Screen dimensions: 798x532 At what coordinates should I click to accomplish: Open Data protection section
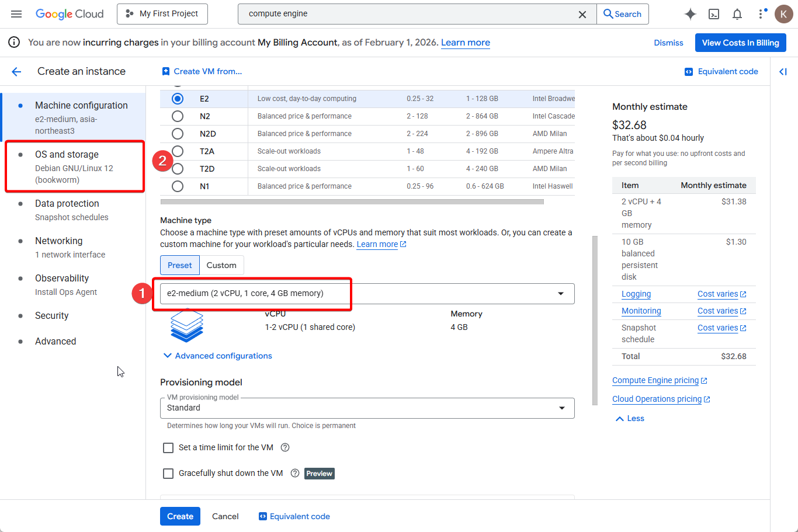pos(74,210)
